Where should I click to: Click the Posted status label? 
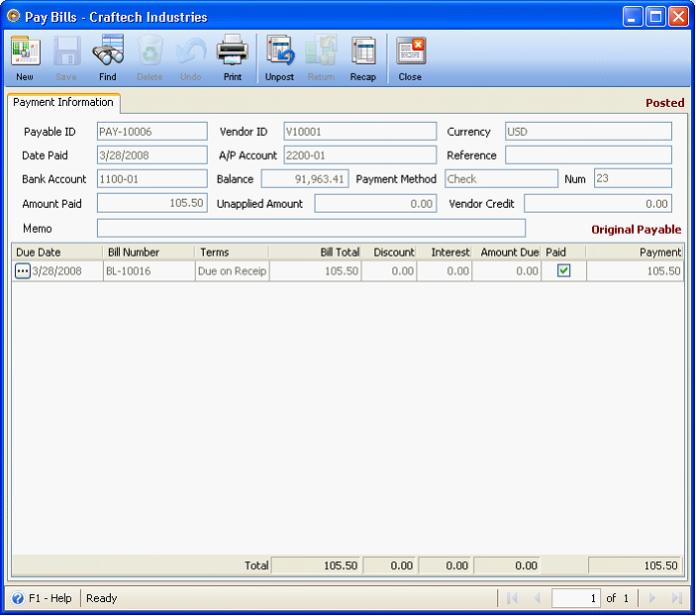click(x=664, y=103)
